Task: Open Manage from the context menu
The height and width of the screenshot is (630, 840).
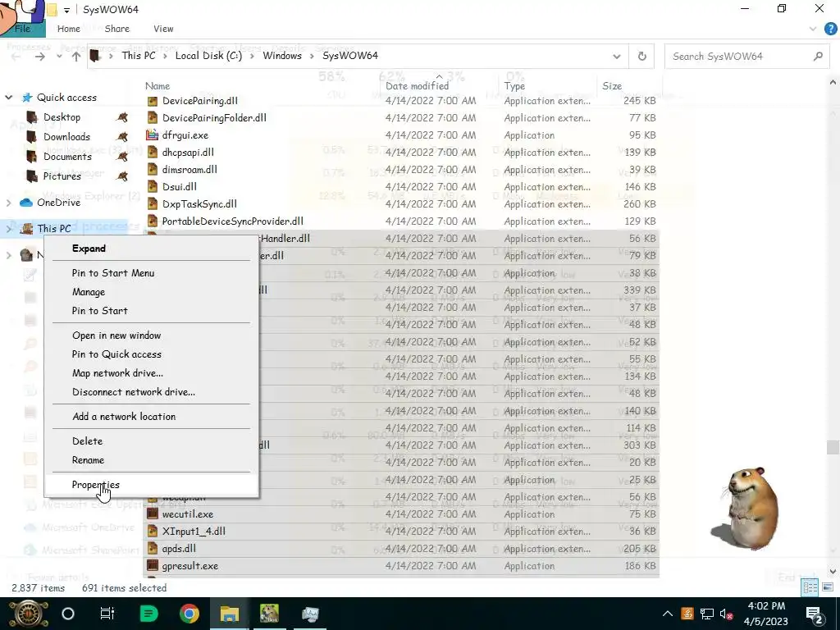Action: click(x=89, y=291)
